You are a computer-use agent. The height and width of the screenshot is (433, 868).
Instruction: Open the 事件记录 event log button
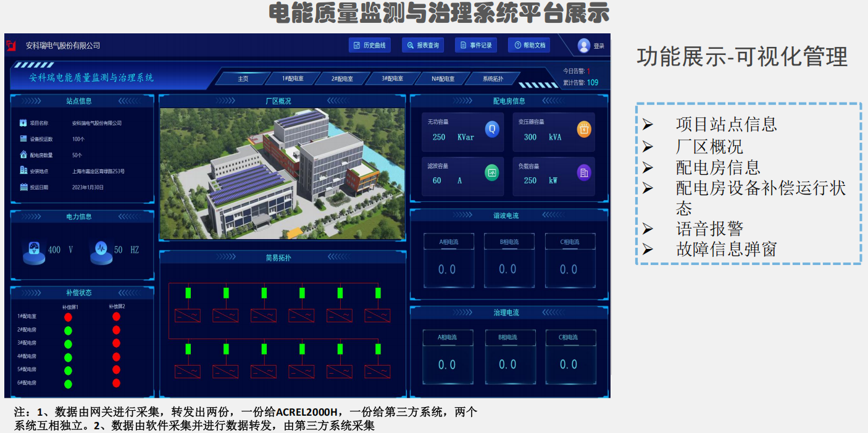476,46
